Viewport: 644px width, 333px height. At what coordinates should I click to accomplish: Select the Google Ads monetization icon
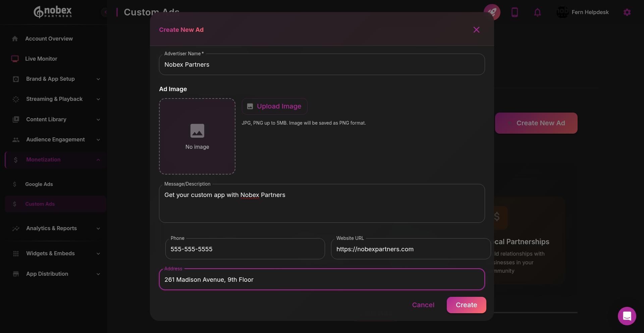tap(15, 184)
